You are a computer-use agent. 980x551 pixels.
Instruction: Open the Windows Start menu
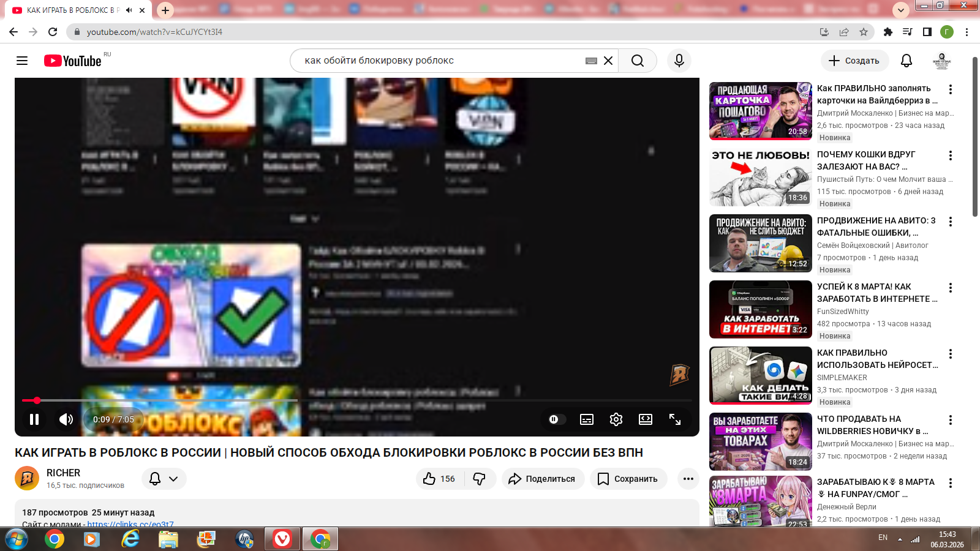pyautogui.click(x=17, y=539)
